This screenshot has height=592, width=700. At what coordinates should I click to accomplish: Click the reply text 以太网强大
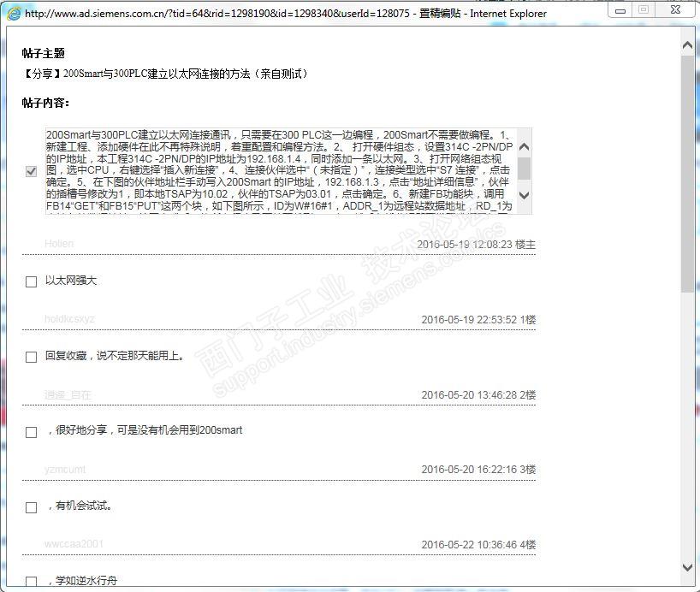click(71, 281)
